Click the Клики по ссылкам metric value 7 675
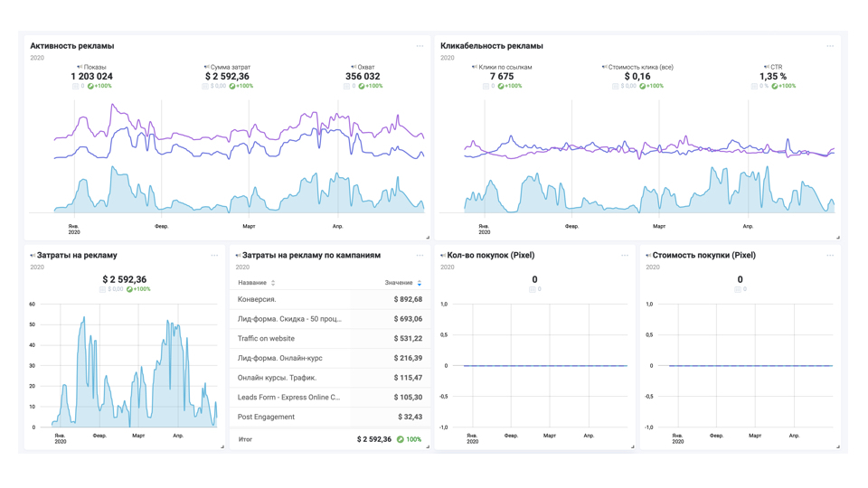The height and width of the screenshot is (488, 868). 502,77
